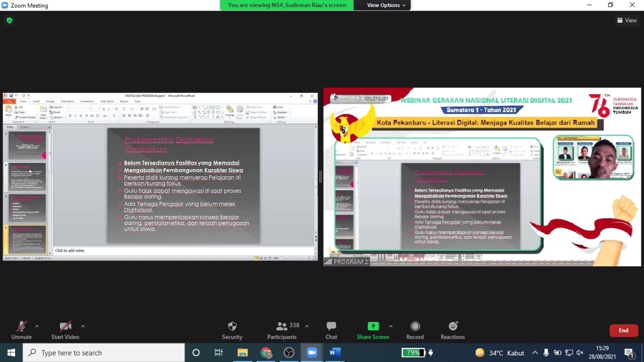The width and height of the screenshot is (644, 362).
Task: Click the green Share Screen icon
Action: tap(373, 326)
